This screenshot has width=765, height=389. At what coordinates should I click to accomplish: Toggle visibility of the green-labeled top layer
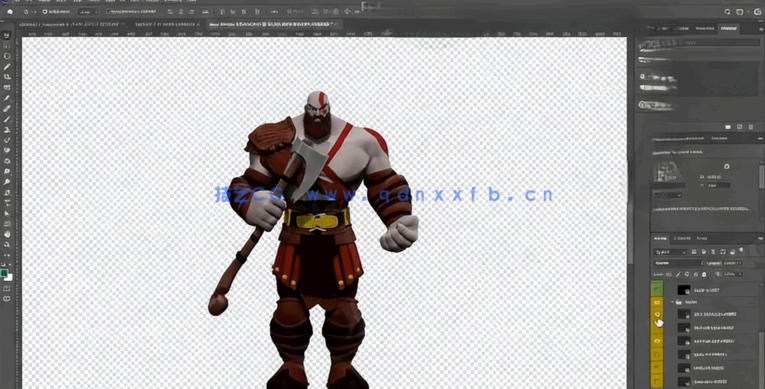(x=657, y=289)
